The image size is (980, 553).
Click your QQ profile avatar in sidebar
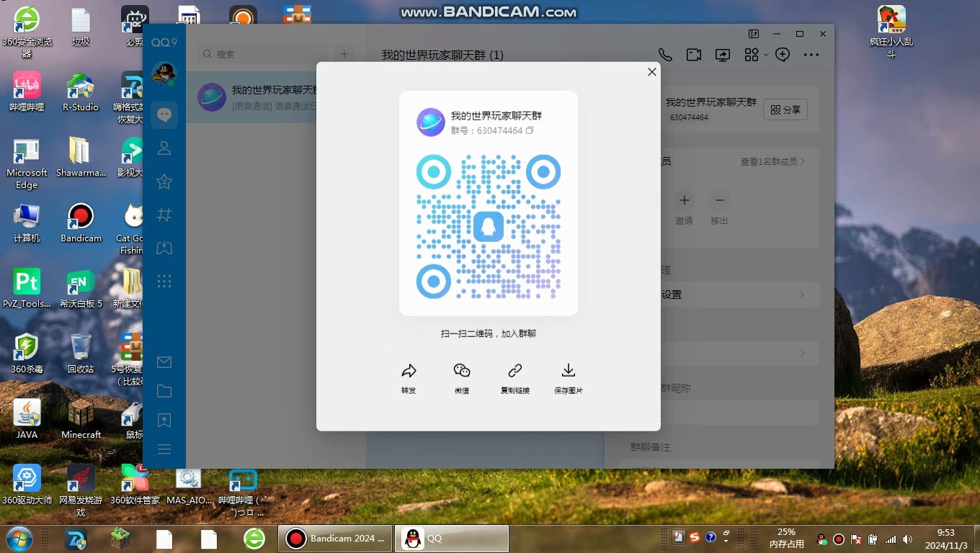(164, 74)
